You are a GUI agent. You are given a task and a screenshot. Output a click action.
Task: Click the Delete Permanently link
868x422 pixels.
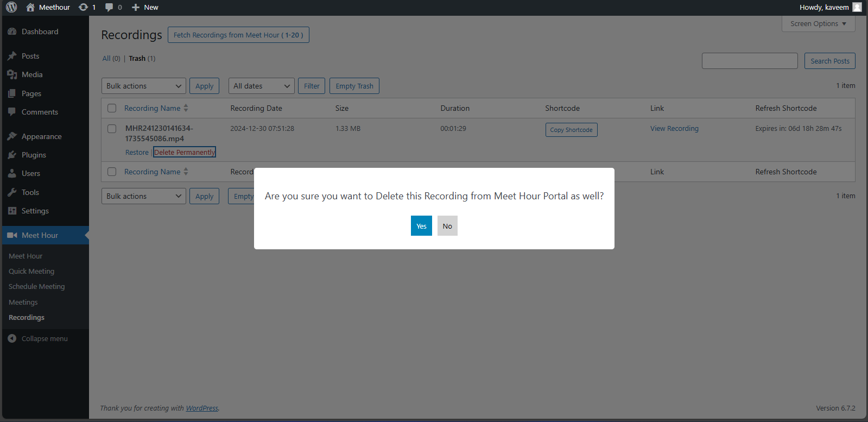[x=185, y=152]
